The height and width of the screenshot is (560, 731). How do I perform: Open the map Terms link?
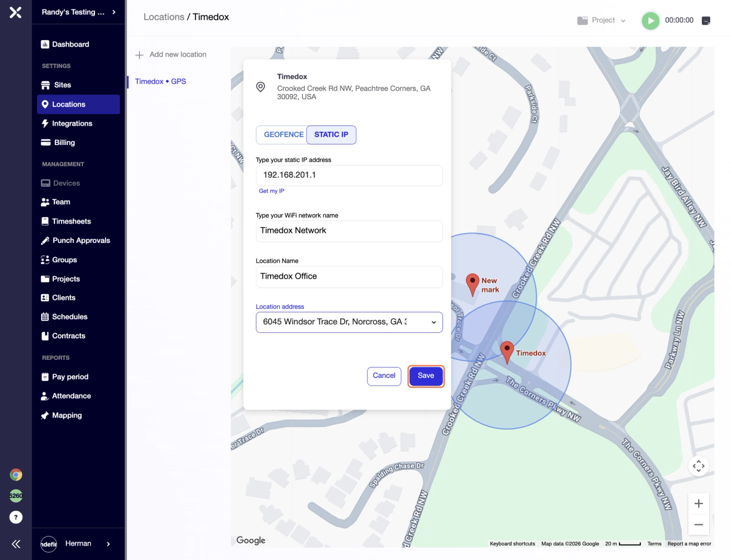(x=654, y=544)
